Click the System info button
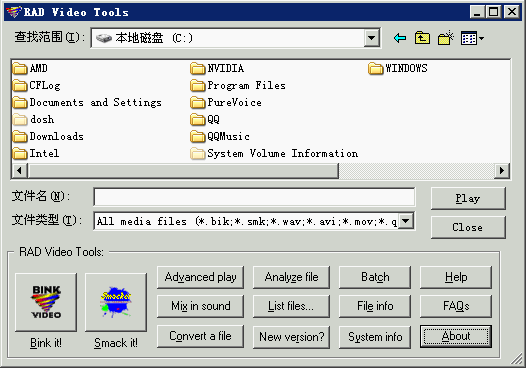 (375, 337)
